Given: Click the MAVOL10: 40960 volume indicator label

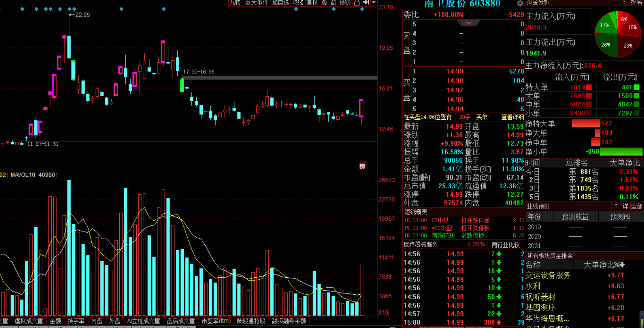Looking at the screenshot, I should [34, 175].
